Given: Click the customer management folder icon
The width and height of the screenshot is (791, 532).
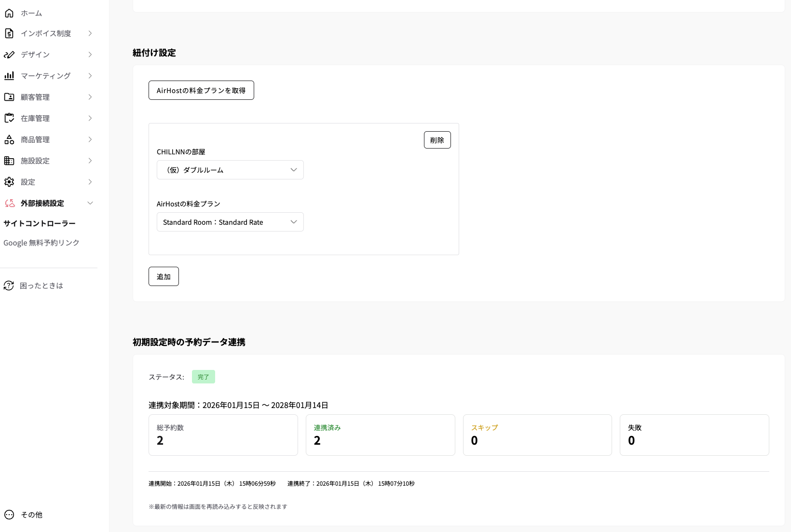Looking at the screenshot, I should tap(9, 97).
